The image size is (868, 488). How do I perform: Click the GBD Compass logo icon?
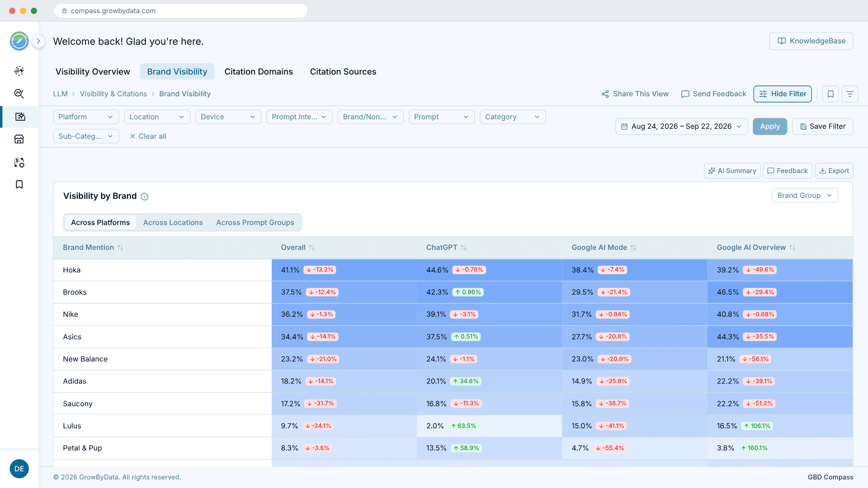click(19, 41)
